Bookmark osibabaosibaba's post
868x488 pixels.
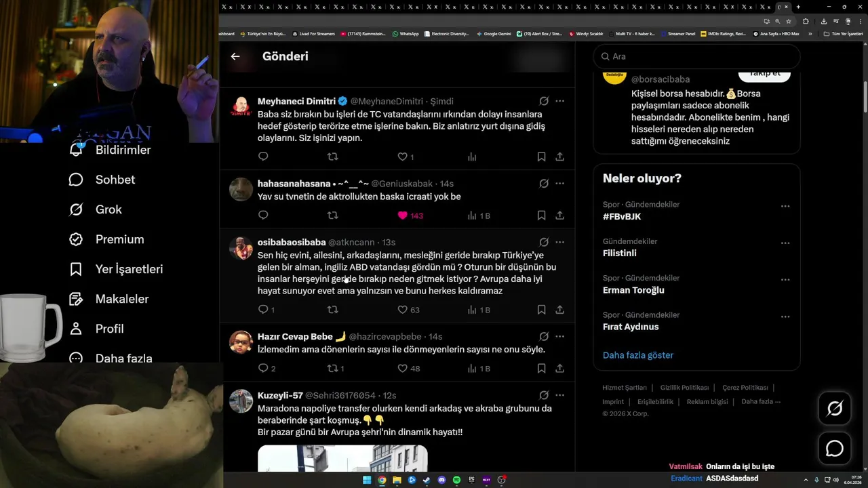pyautogui.click(x=541, y=310)
